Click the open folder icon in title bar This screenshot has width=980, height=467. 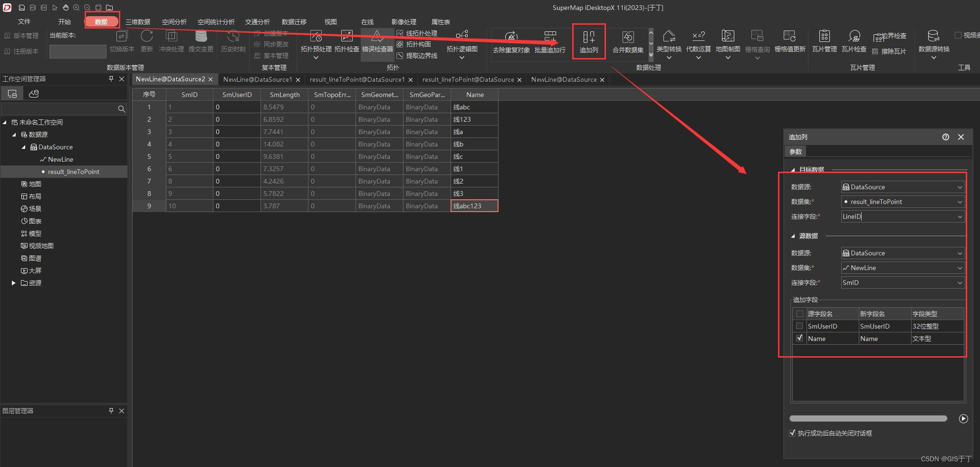(109, 8)
